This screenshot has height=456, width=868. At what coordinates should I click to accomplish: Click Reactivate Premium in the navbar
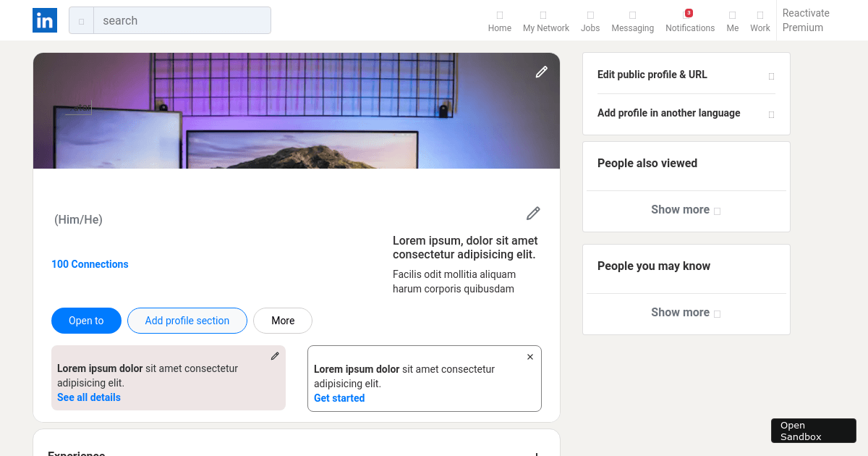coord(806,20)
